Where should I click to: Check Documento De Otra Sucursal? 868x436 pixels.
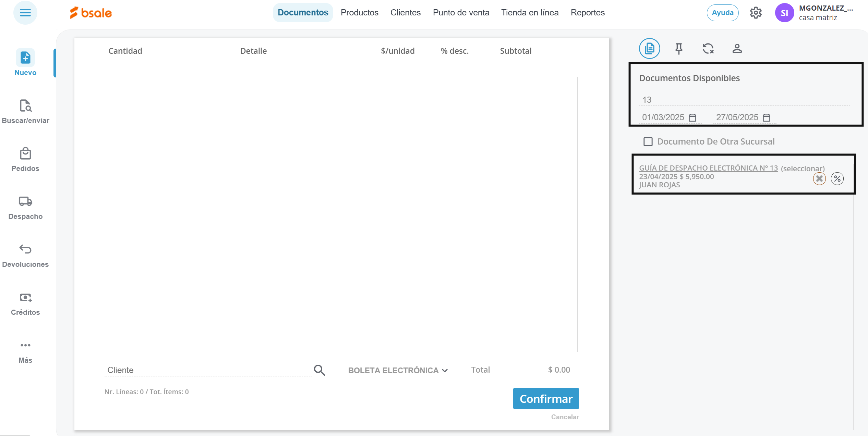[648, 141]
